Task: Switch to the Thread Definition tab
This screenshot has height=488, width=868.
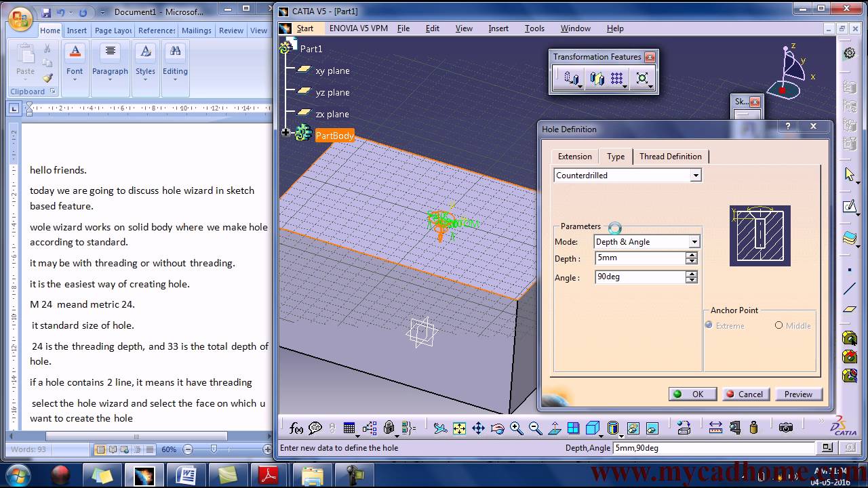Action: [x=671, y=157]
